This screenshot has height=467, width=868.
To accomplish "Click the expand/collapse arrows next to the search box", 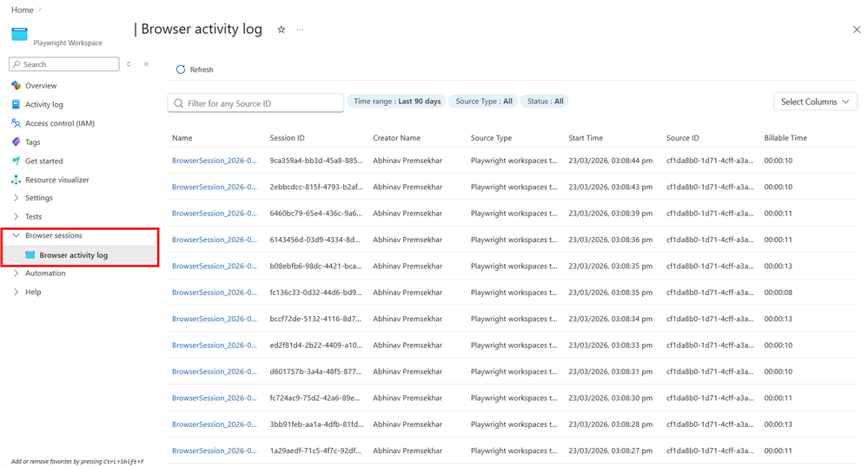I will 129,64.
